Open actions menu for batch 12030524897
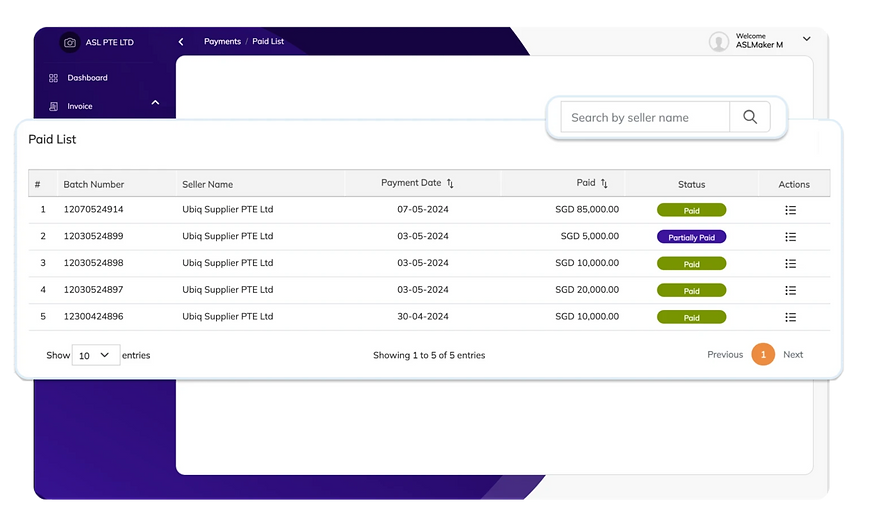885x531 pixels. coord(790,291)
